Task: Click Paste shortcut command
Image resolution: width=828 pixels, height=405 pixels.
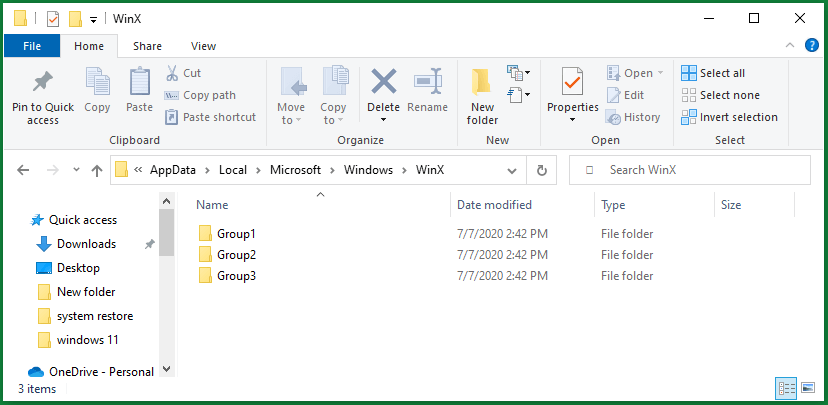Action: coord(210,117)
